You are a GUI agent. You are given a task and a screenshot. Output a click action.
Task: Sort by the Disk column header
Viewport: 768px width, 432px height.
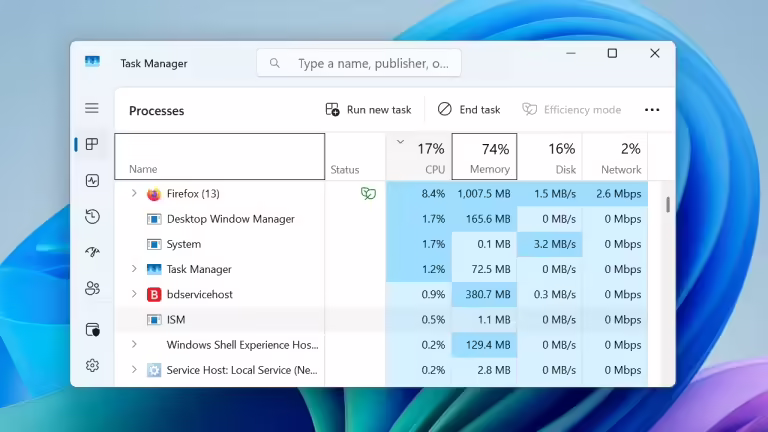(550, 156)
